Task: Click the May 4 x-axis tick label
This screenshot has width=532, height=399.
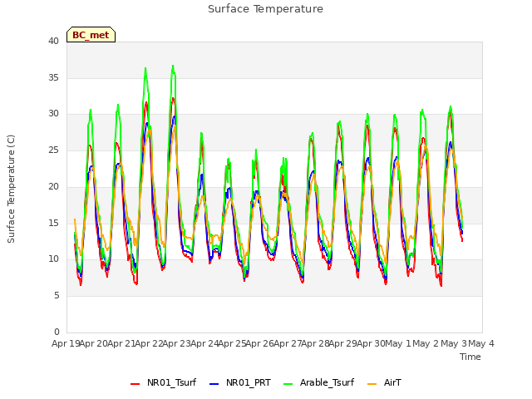Action: [481, 343]
